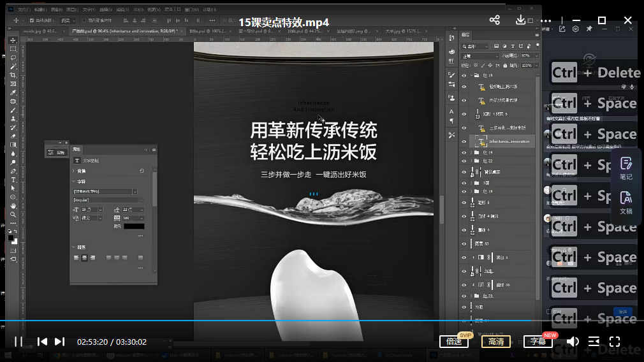Select the Zoom magnifier tool
Image resolution: width=644 pixels, height=362 pixels.
click(x=13, y=214)
